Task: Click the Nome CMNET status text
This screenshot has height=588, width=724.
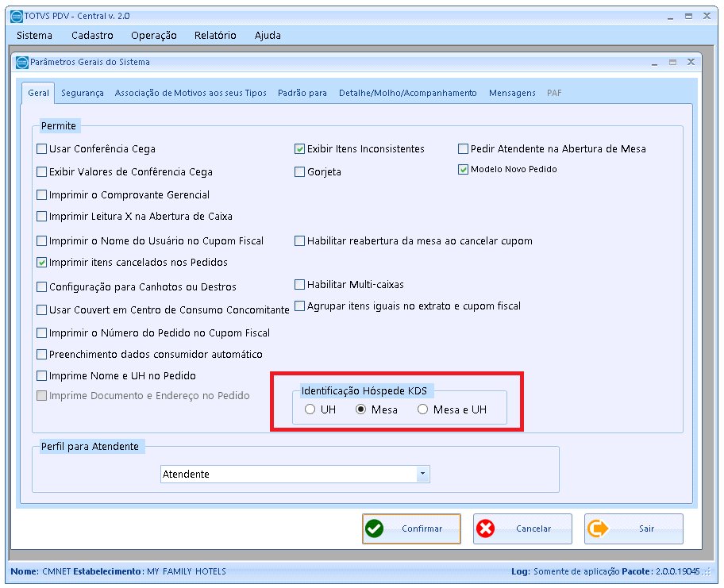Action: click(40, 571)
